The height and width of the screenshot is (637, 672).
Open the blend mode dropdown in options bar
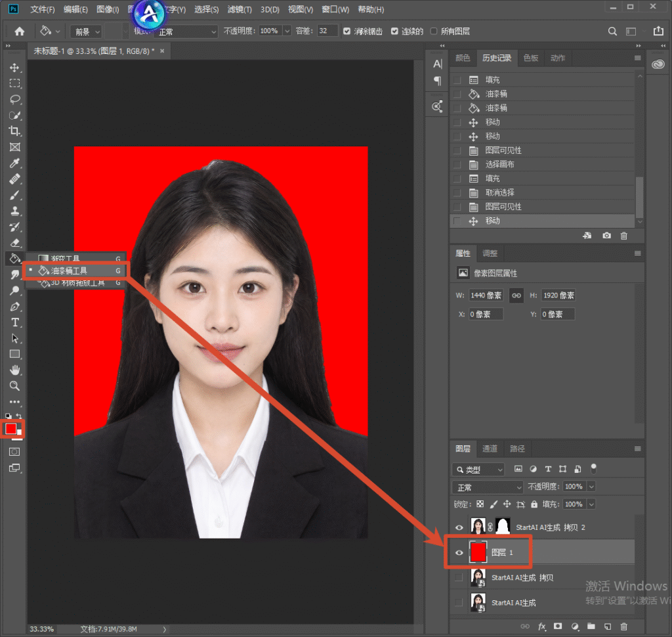click(186, 32)
